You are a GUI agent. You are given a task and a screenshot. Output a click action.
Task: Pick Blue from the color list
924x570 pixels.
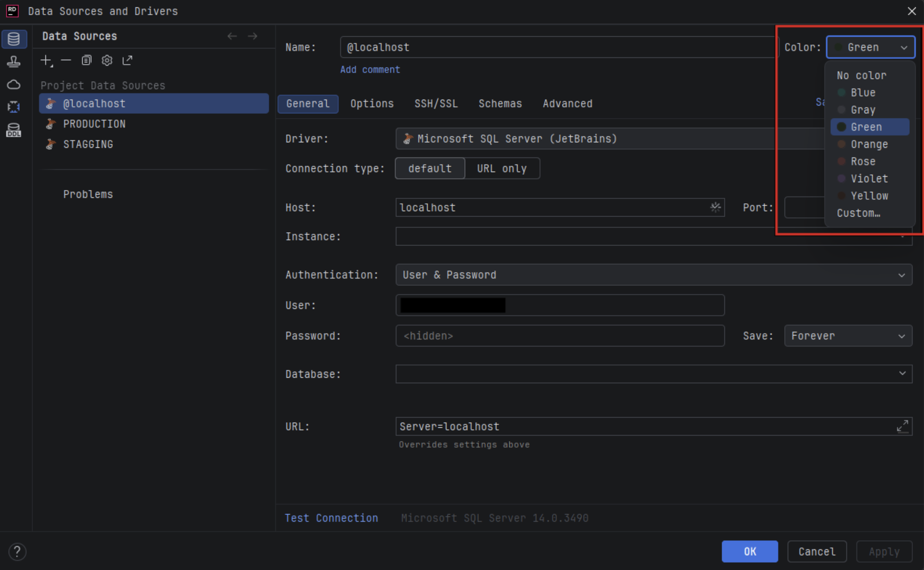pos(870,93)
